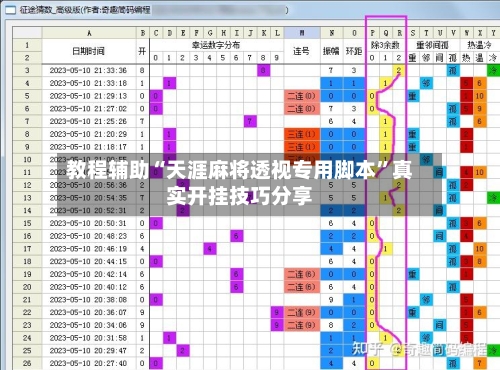Click cell 2023-05-10 20:27:40

pos(89,363)
